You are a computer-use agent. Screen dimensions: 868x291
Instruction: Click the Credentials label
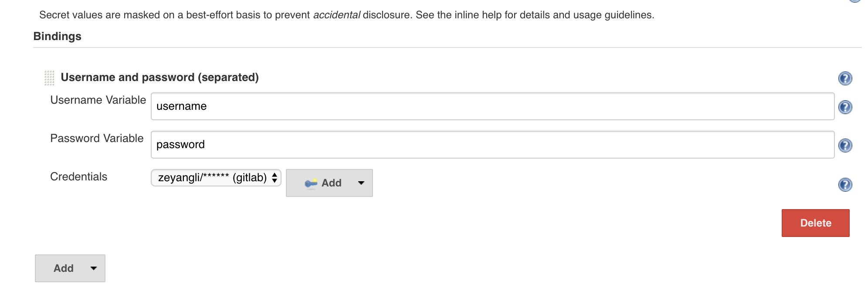tap(78, 177)
